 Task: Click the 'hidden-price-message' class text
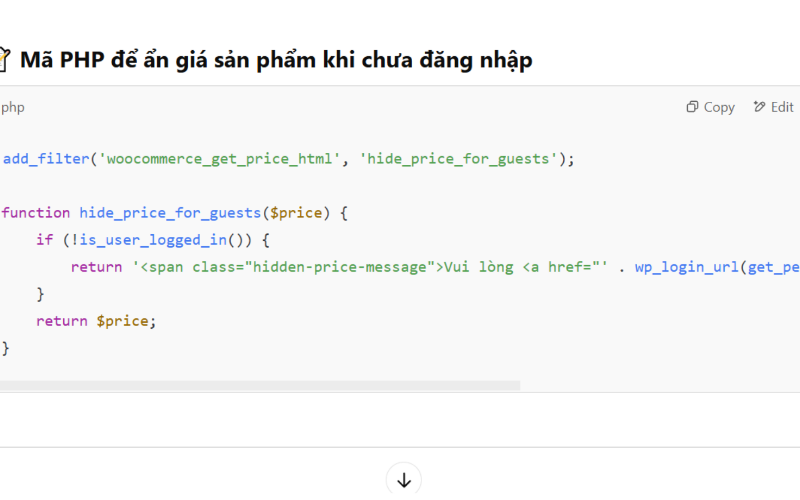(340, 267)
